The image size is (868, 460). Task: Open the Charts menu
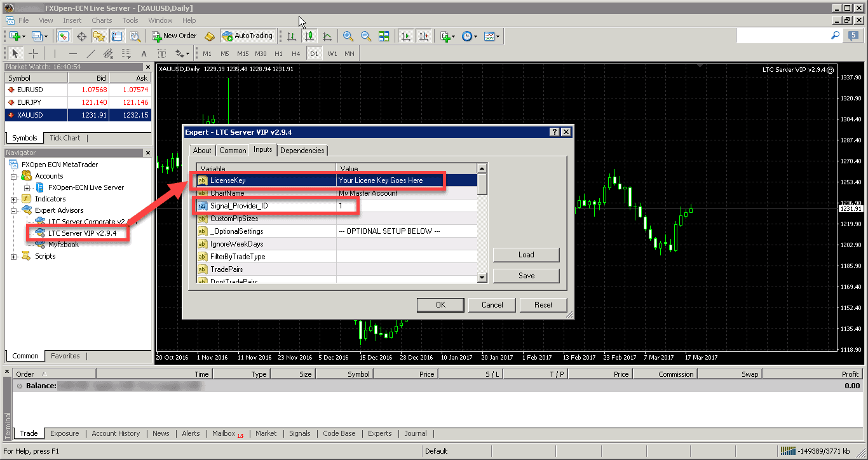click(102, 20)
